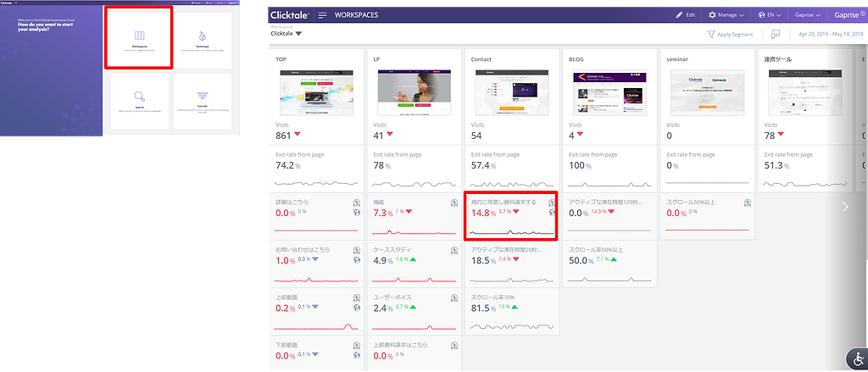The image size is (868, 372).
Task: Click globe icon on 規約に同意し資料請求する tile
Action: click(x=551, y=213)
